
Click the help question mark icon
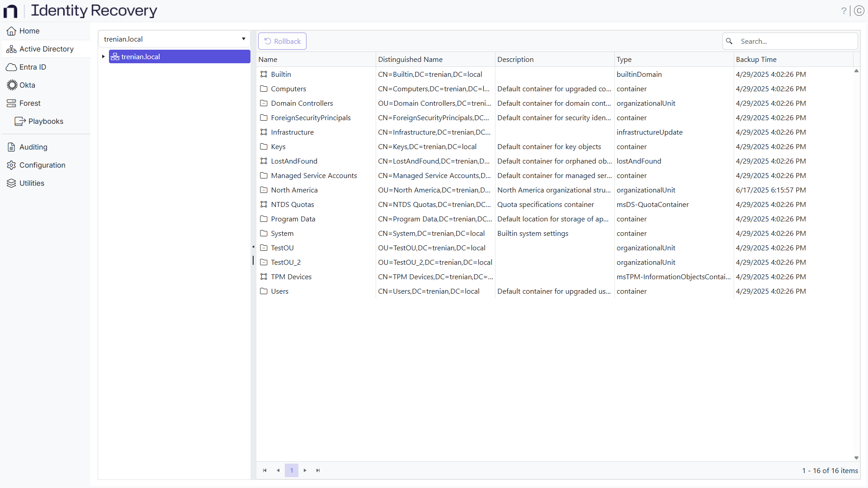844,10
